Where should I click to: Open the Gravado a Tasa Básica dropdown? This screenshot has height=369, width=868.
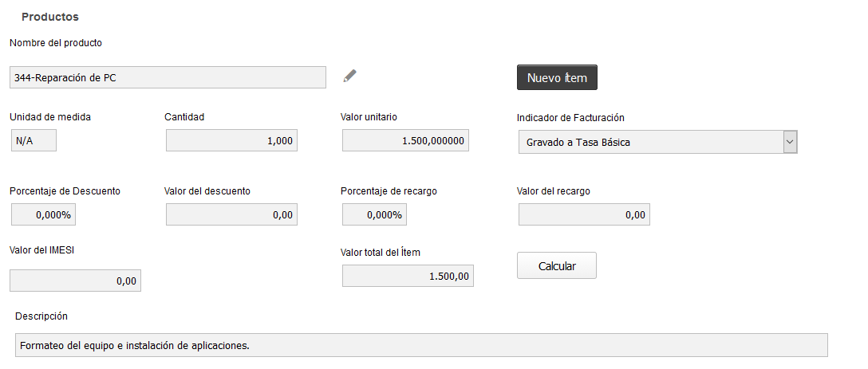tap(657, 142)
